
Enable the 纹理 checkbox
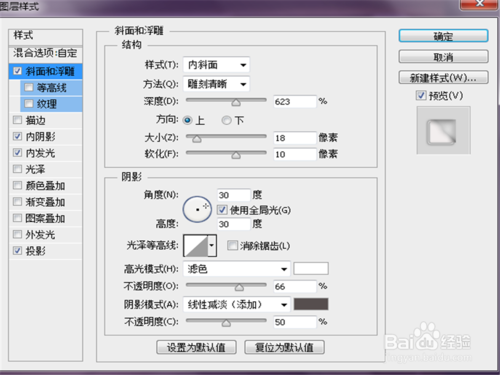[x=29, y=104]
